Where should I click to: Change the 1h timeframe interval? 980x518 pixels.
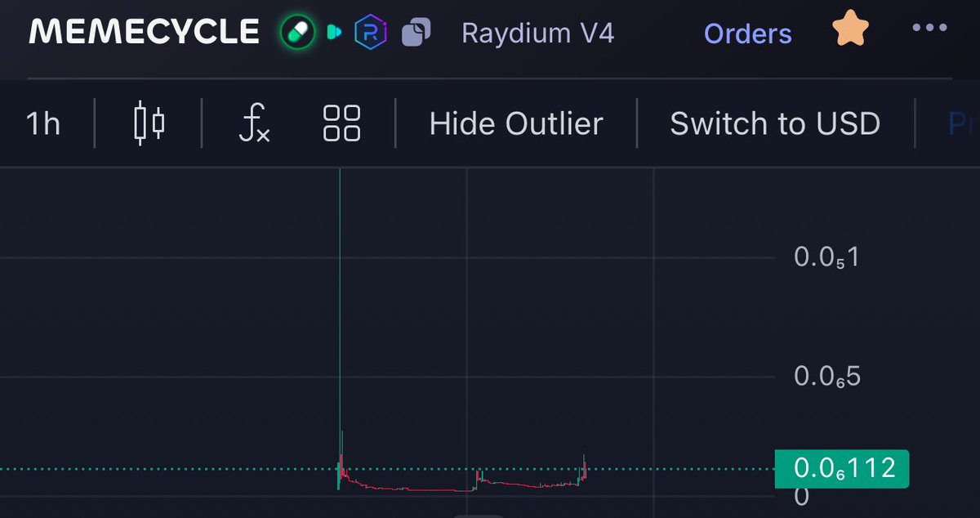pyautogui.click(x=43, y=123)
